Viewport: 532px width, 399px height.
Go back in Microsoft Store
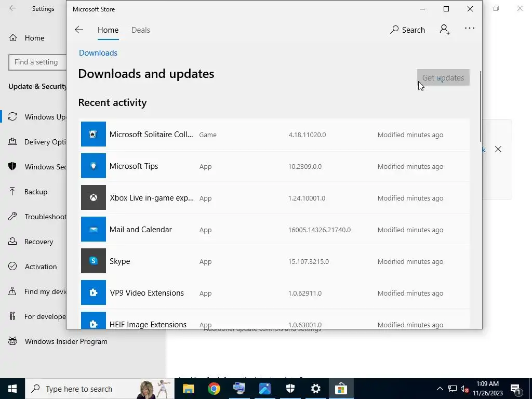pyautogui.click(x=79, y=30)
